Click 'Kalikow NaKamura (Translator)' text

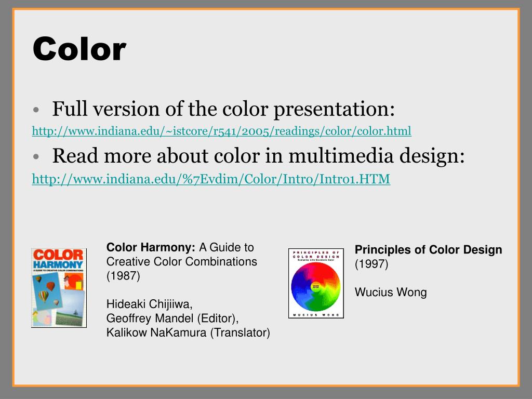click(188, 332)
